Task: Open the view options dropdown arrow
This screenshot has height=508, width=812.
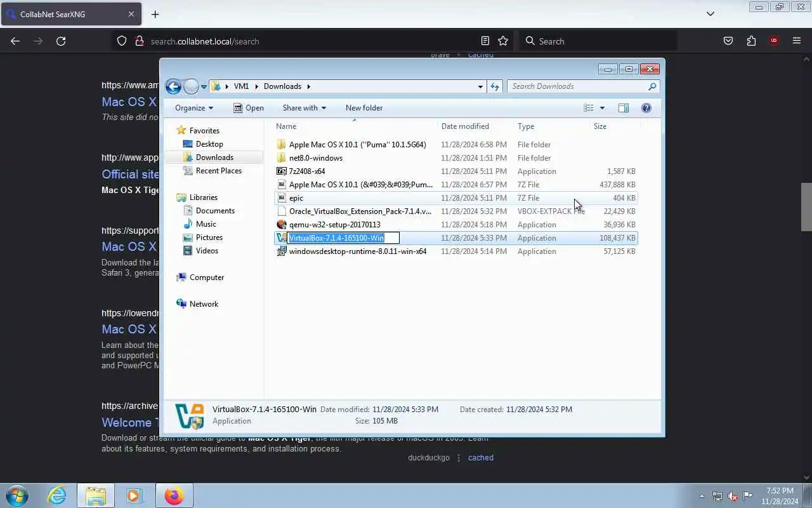Action: 602,108
